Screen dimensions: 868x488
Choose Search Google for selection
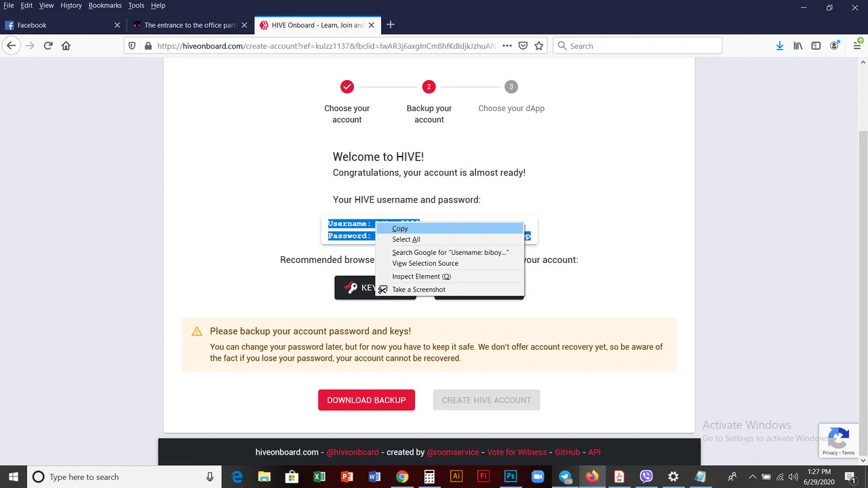pos(450,252)
